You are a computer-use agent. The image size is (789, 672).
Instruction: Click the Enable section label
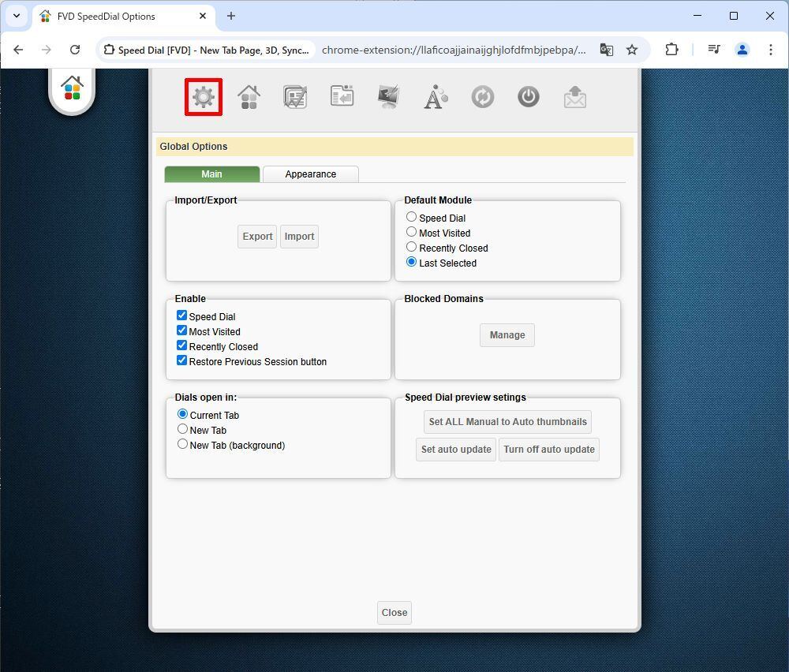(190, 299)
